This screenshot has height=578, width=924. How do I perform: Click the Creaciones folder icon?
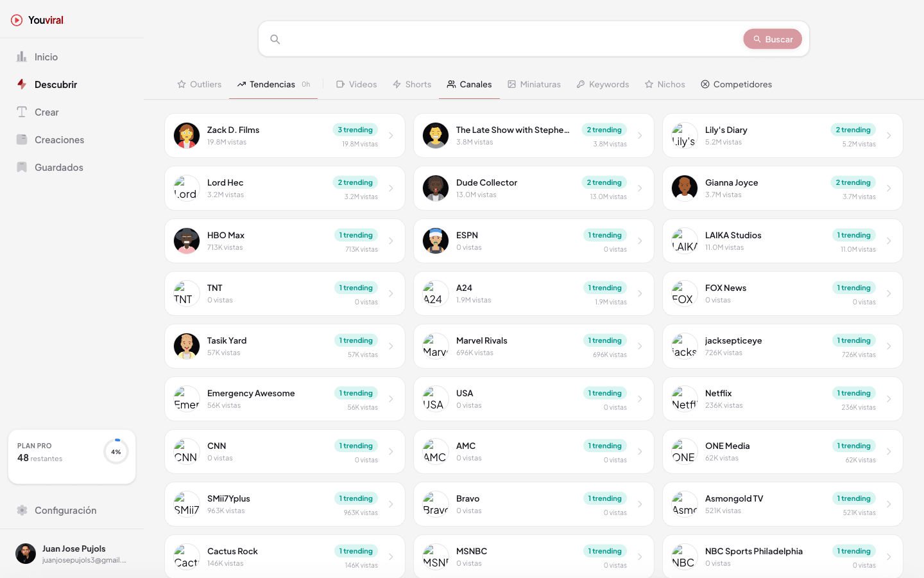click(x=22, y=140)
